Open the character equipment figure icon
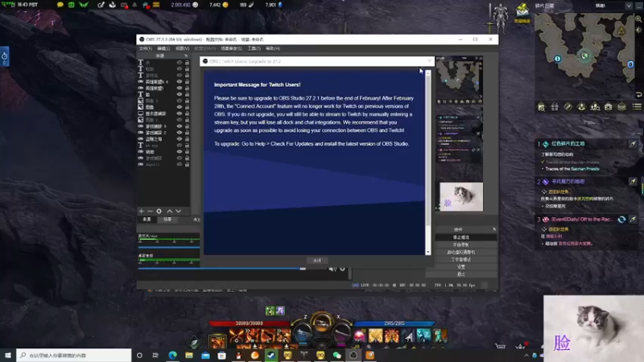 coord(500,17)
